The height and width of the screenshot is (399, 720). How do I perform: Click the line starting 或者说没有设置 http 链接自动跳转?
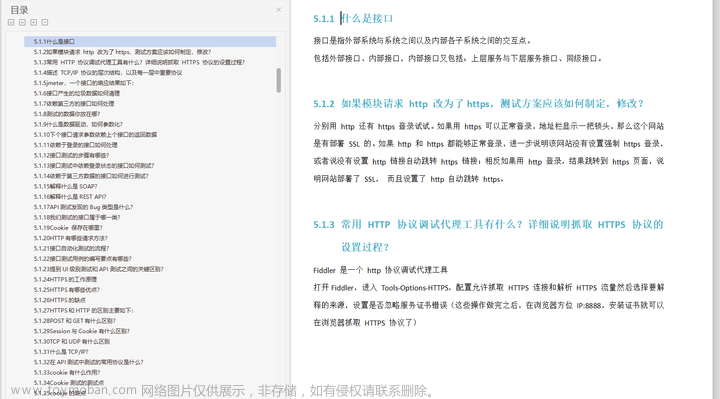489,161
